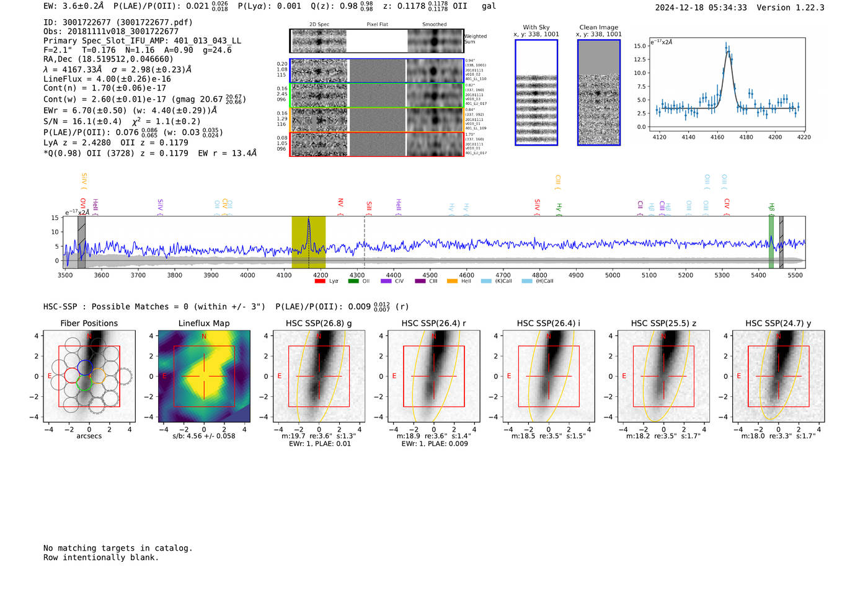
Task: Click the EW: 3.6±0.2Å header value
Action: (74, 6)
